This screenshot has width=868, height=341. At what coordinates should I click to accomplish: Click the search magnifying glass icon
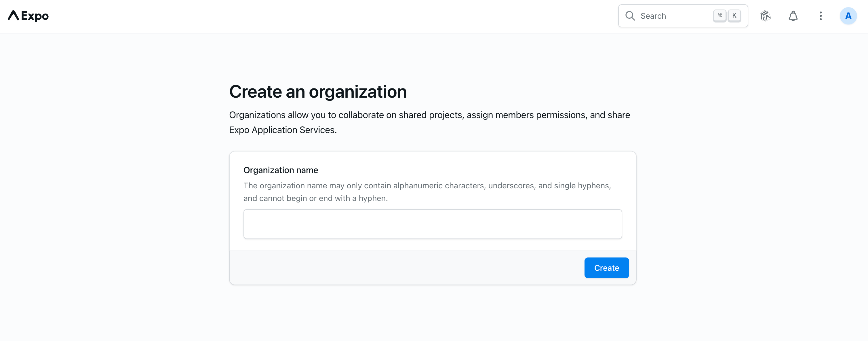coord(630,16)
